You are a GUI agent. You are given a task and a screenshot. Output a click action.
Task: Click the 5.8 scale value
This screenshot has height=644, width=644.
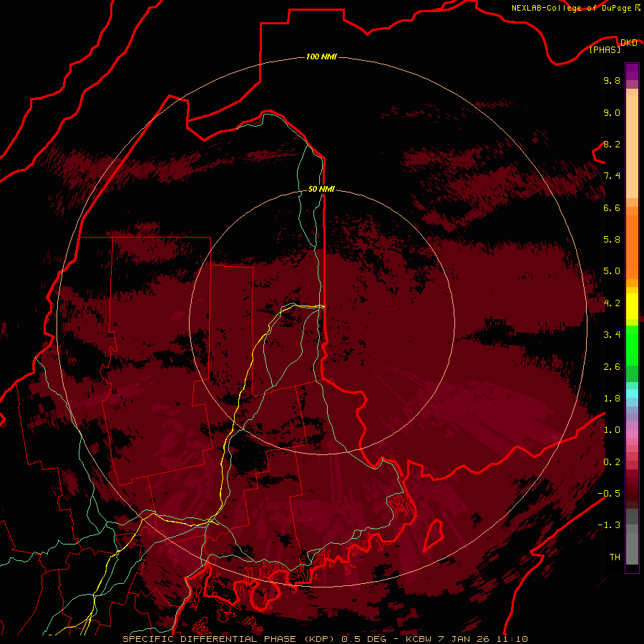[x=612, y=240]
